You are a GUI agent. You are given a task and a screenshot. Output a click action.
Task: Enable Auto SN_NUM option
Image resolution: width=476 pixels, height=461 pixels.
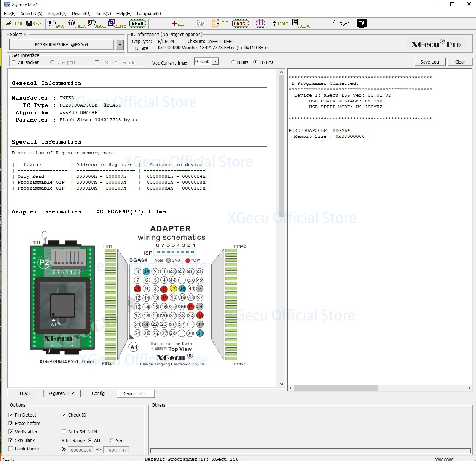click(x=79, y=432)
